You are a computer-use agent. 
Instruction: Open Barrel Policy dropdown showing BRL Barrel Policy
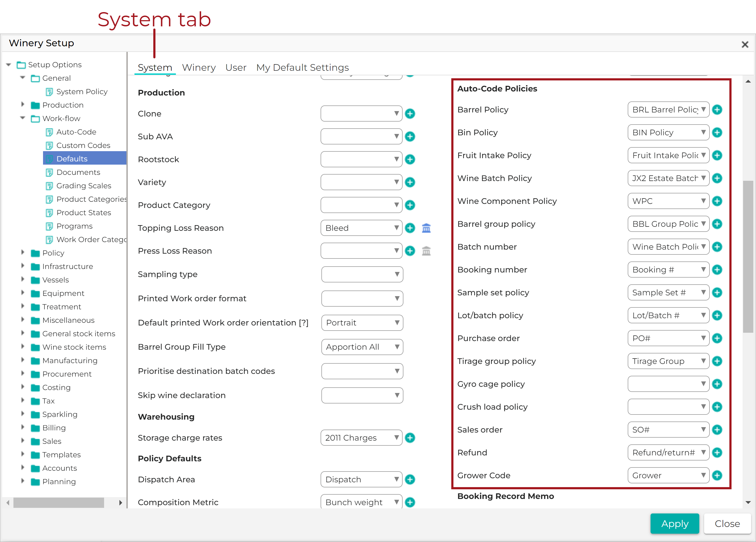668,110
